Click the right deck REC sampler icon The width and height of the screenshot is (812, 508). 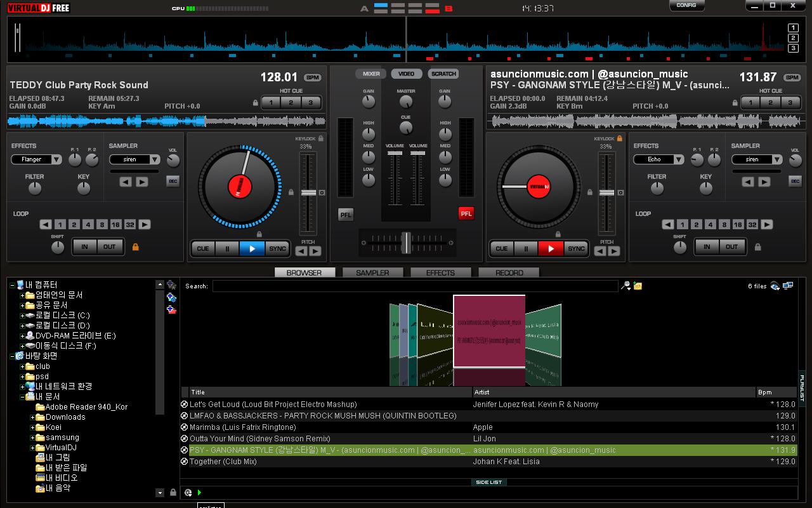pyautogui.click(x=795, y=182)
